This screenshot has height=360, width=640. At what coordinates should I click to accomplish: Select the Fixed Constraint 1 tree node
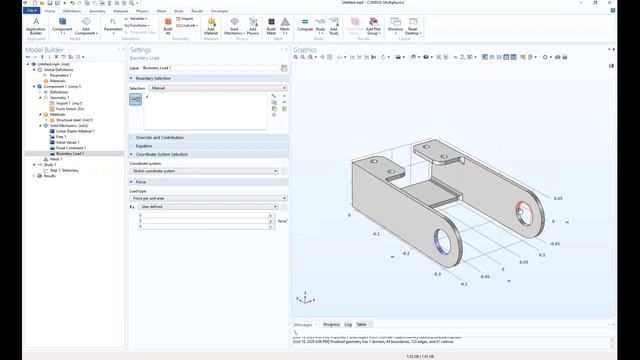point(71,148)
